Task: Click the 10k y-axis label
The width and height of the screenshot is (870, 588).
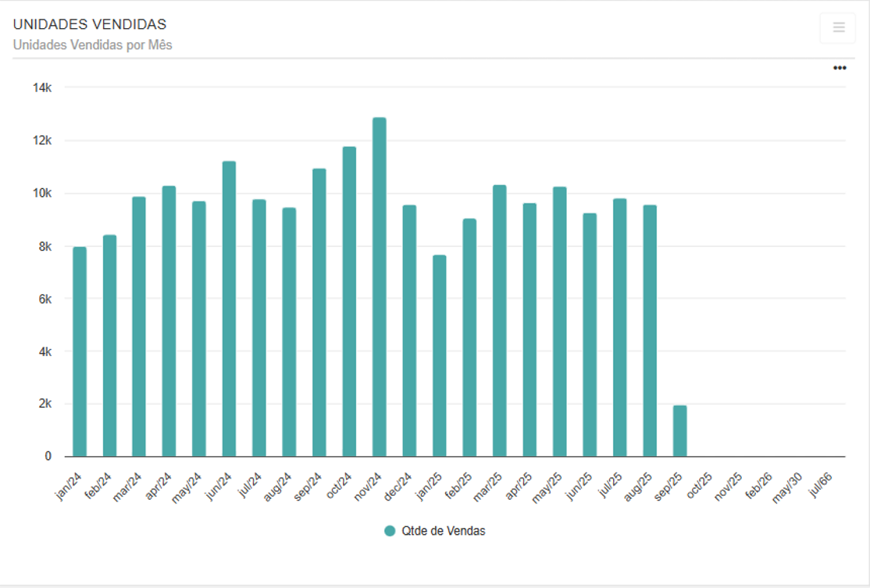Action: point(42,193)
